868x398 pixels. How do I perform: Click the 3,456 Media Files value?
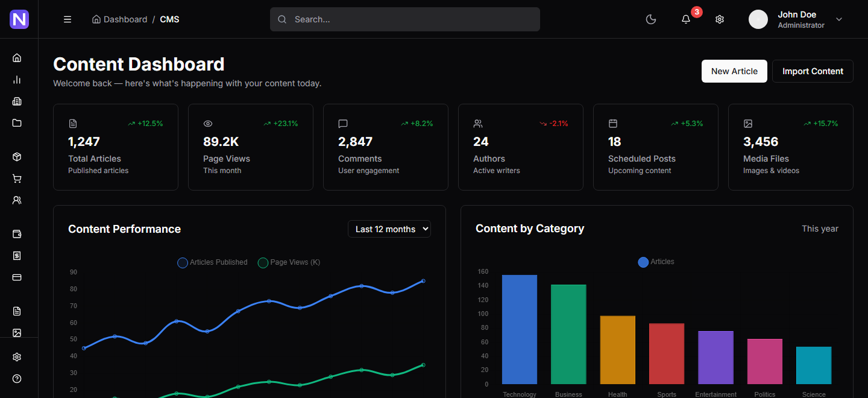coord(761,142)
